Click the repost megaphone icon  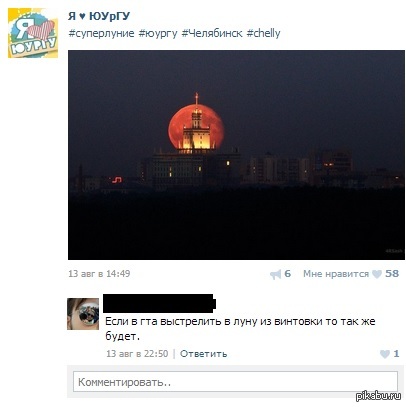(276, 275)
